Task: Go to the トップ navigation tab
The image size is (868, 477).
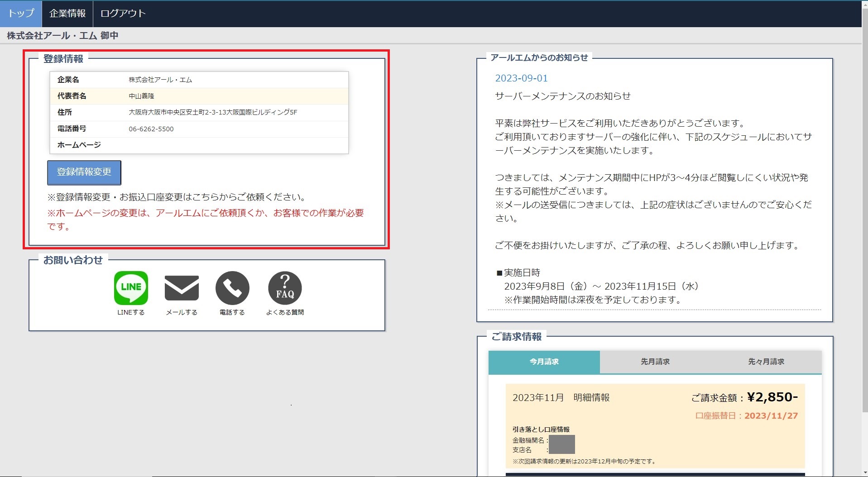Action: [x=21, y=14]
